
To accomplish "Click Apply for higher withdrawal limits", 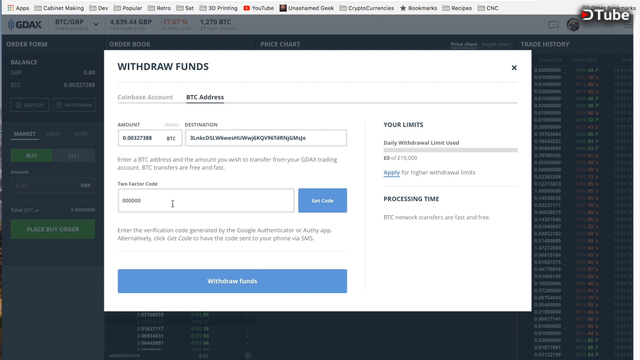I will click(391, 172).
